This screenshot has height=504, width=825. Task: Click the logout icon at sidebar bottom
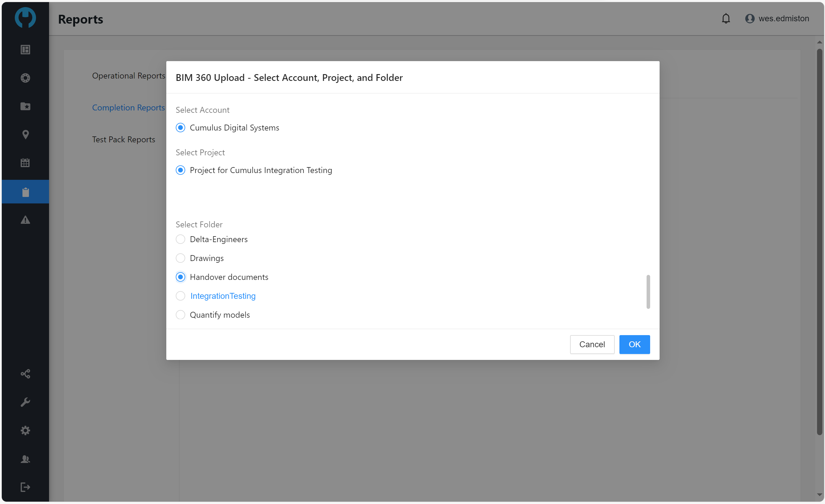pyautogui.click(x=25, y=487)
